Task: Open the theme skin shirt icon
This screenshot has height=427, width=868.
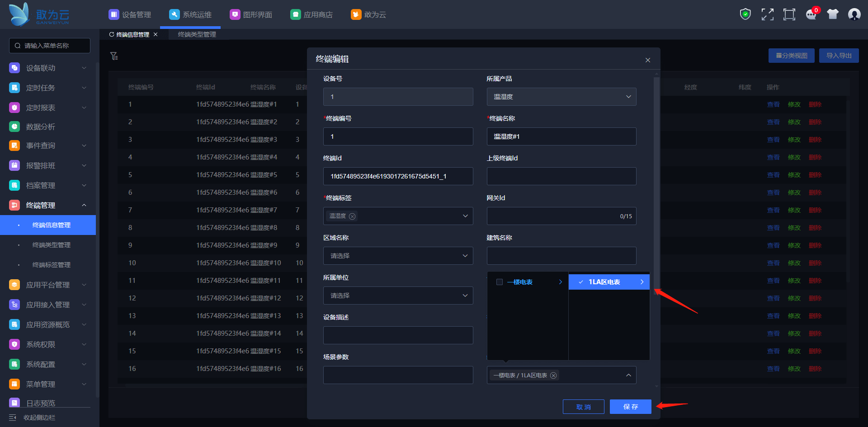Action: (x=832, y=14)
